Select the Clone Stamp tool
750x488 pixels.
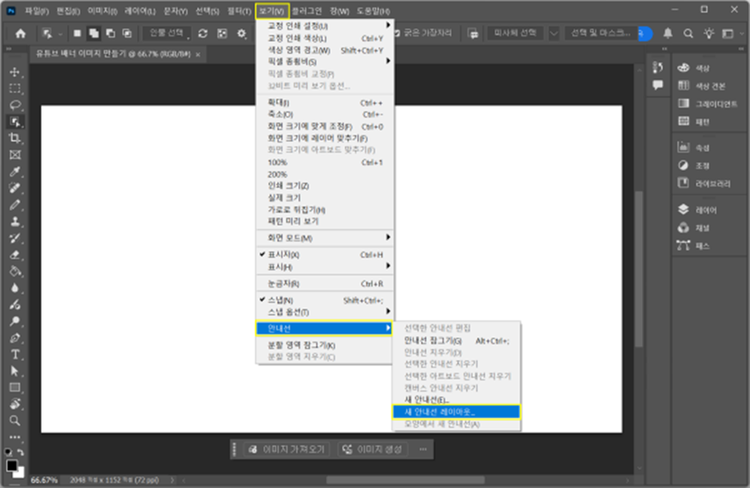(15, 222)
